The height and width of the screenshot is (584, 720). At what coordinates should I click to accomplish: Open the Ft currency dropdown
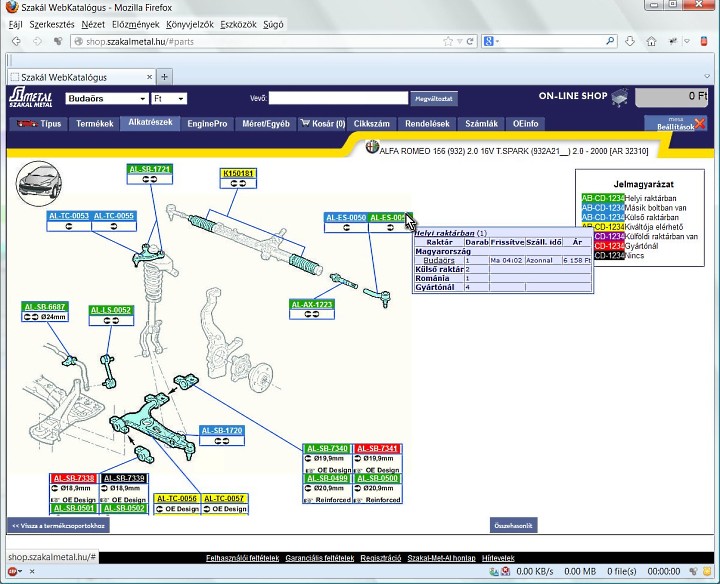pos(169,98)
